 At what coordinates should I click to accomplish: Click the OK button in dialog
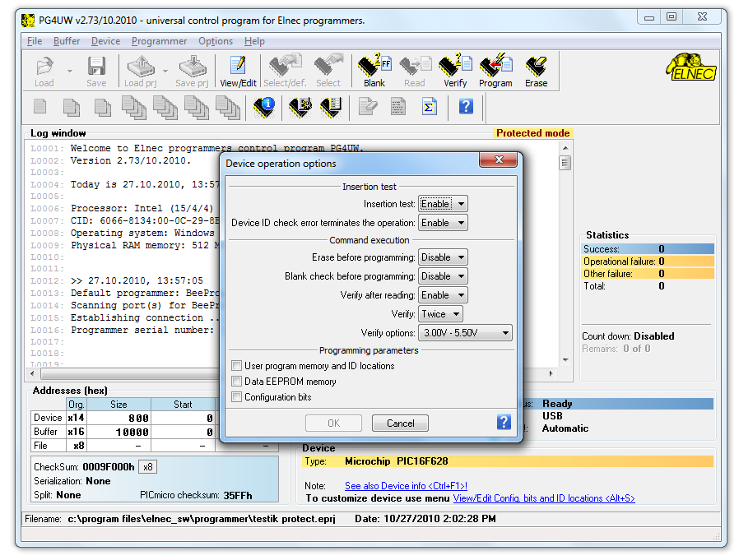click(x=333, y=423)
